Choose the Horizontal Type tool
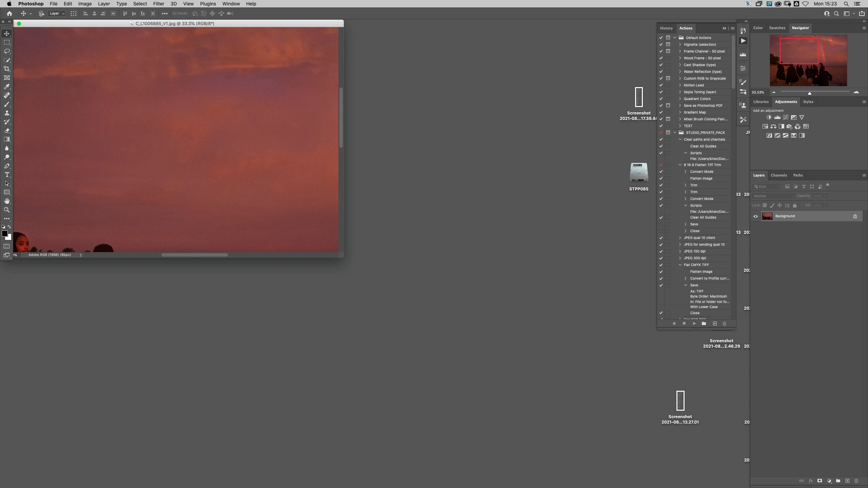Screen dimensions: 868x488 coord(7,175)
